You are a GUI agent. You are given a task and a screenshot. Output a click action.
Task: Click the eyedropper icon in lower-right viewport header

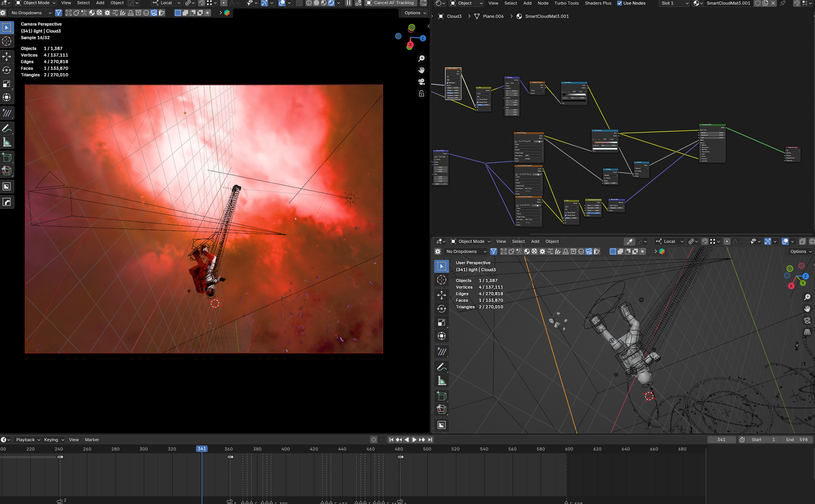pyautogui.click(x=630, y=241)
